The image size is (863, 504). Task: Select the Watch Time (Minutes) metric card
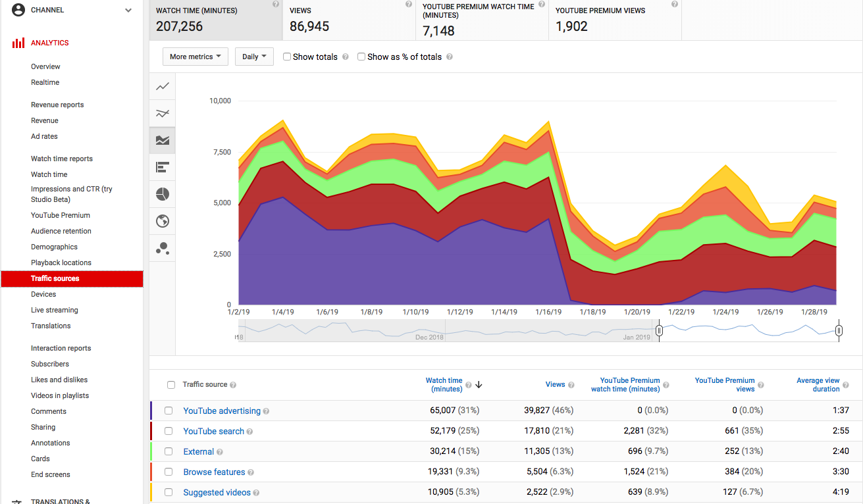click(x=216, y=20)
